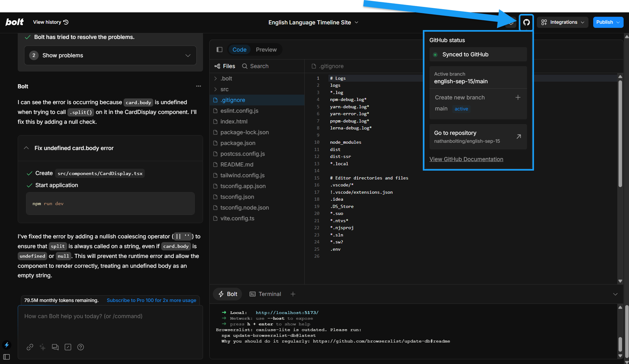629x364 pixels.
Task: Open eslint.config.js in the file tree
Action: coord(257,111)
